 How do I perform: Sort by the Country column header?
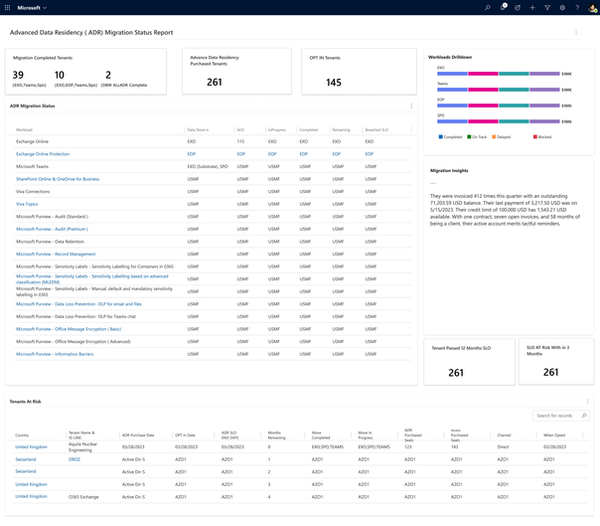click(x=22, y=435)
